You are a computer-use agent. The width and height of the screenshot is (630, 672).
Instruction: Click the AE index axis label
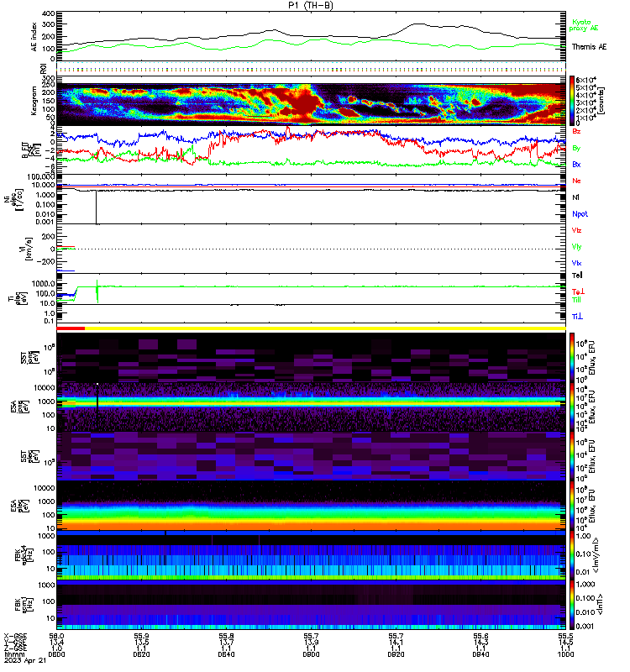coord(34,37)
